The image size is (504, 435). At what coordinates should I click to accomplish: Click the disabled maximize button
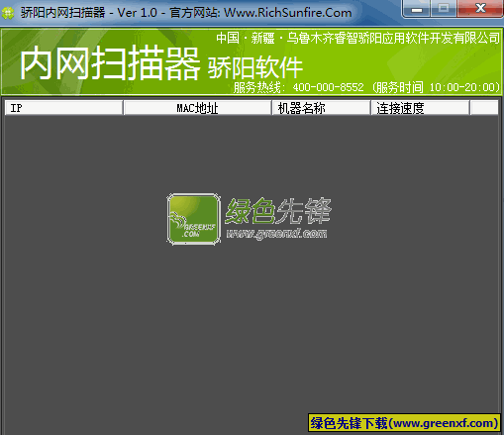pyautogui.click(x=444, y=8)
